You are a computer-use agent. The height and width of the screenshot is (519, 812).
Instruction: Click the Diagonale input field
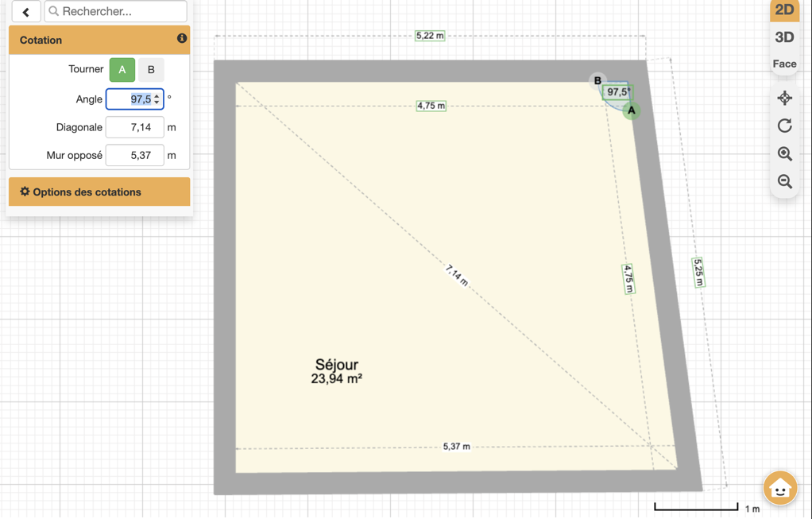click(134, 127)
